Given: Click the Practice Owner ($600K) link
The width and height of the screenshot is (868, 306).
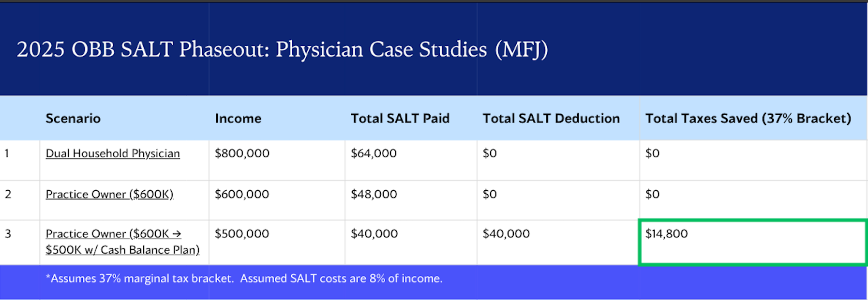Looking at the screenshot, I should coord(109,194).
